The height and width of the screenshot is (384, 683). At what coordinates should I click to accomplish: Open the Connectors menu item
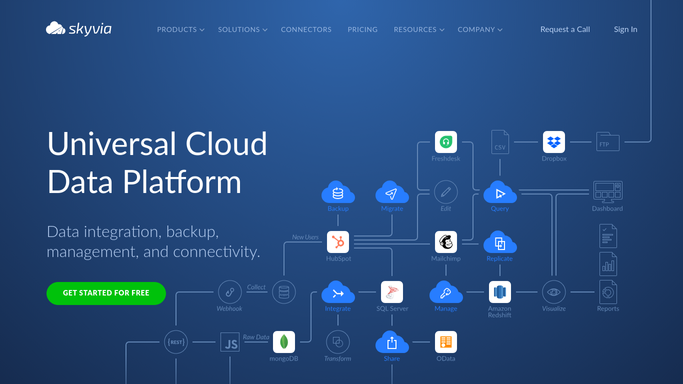pyautogui.click(x=306, y=30)
